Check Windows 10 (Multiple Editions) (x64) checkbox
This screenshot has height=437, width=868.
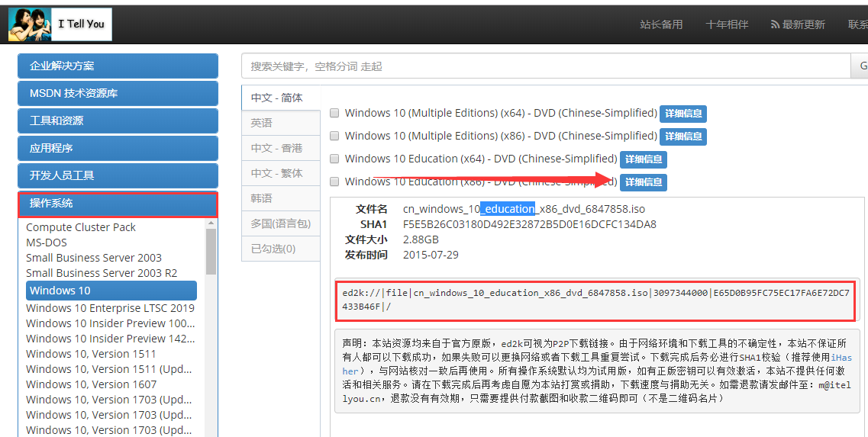click(334, 114)
